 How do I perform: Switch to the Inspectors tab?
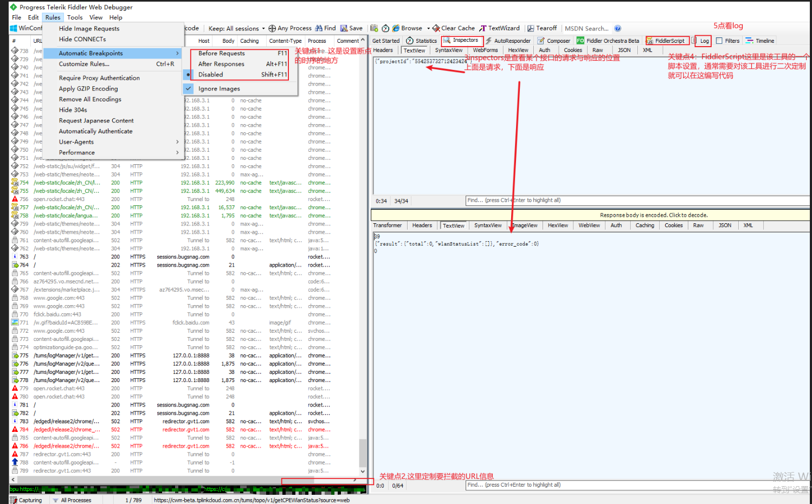point(461,41)
